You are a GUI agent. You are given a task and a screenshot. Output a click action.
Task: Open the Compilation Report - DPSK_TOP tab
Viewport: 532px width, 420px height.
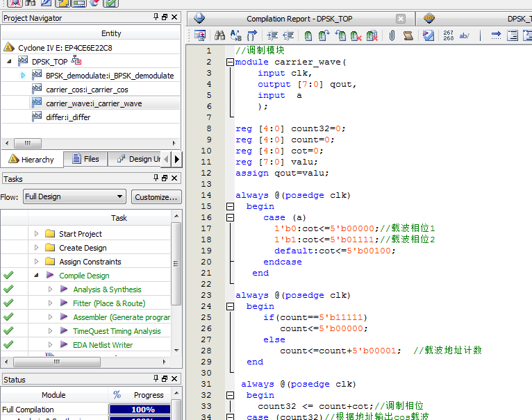click(x=299, y=19)
